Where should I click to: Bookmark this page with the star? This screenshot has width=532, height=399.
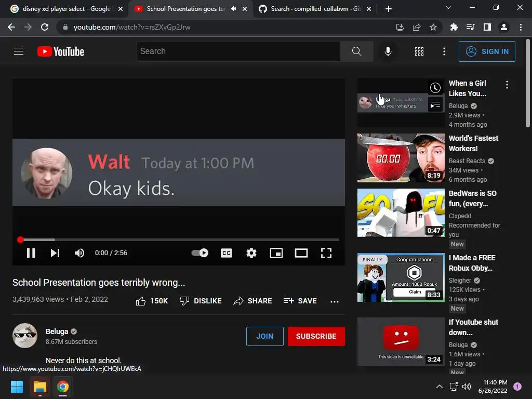click(x=433, y=27)
